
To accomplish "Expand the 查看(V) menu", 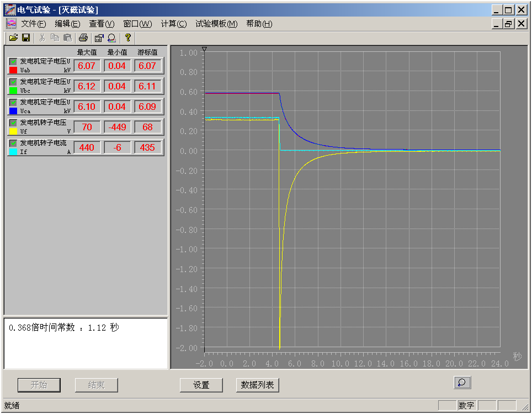I will (x=102, y=24).
